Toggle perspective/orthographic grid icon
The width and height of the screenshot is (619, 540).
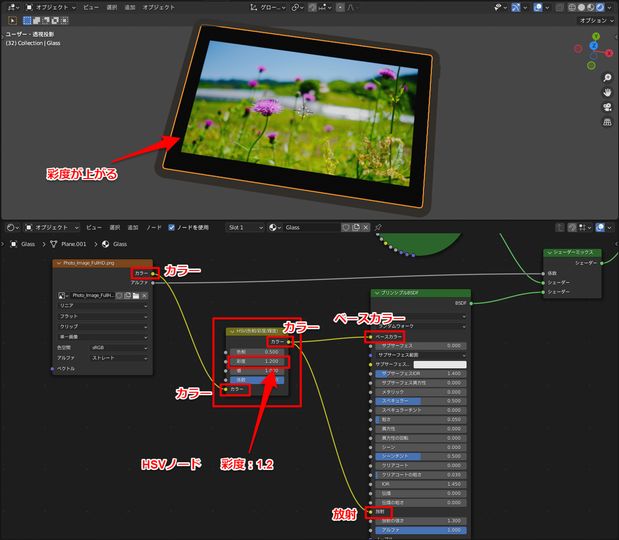[x=607, y=122]
